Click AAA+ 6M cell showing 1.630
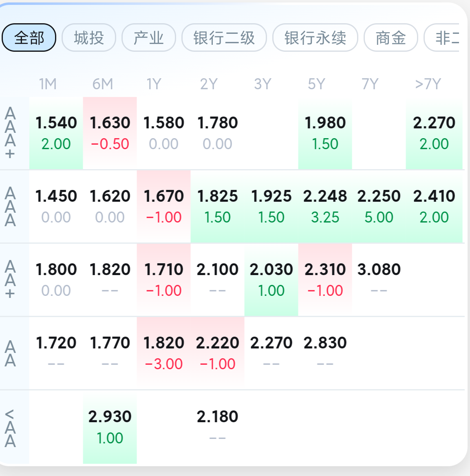This screenshot has height=476, width=470. (110, 133)
